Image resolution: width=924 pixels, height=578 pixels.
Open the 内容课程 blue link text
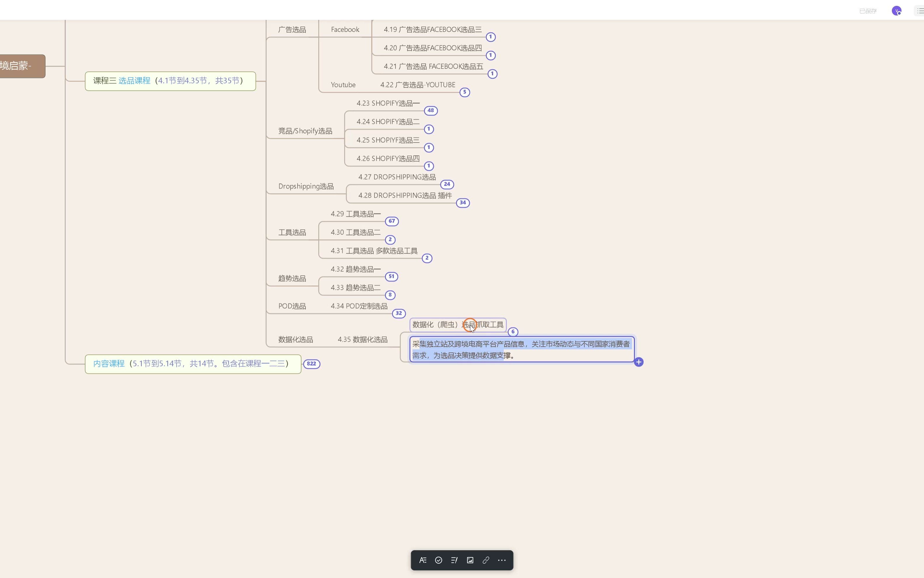tap(109, 364)
